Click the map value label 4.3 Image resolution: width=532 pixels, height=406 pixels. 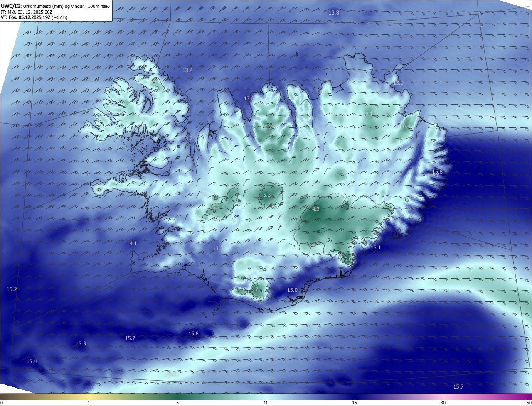315,209
